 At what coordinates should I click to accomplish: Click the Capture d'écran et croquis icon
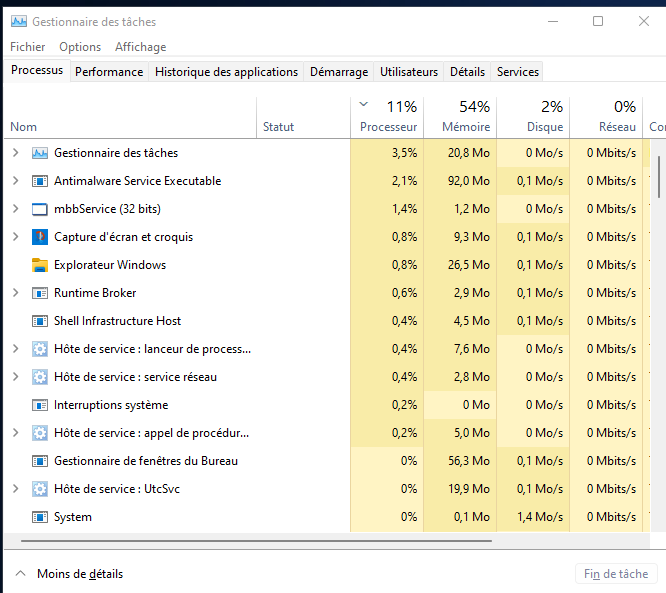(x=40, y=237)
